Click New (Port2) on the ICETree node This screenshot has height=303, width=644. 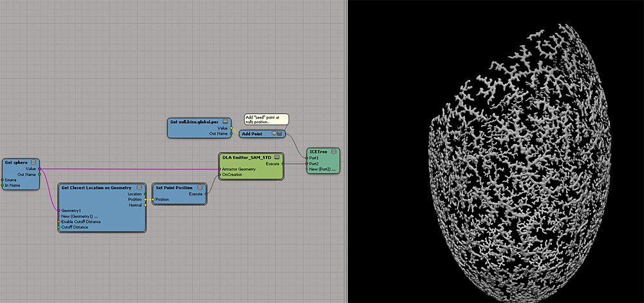307,169
